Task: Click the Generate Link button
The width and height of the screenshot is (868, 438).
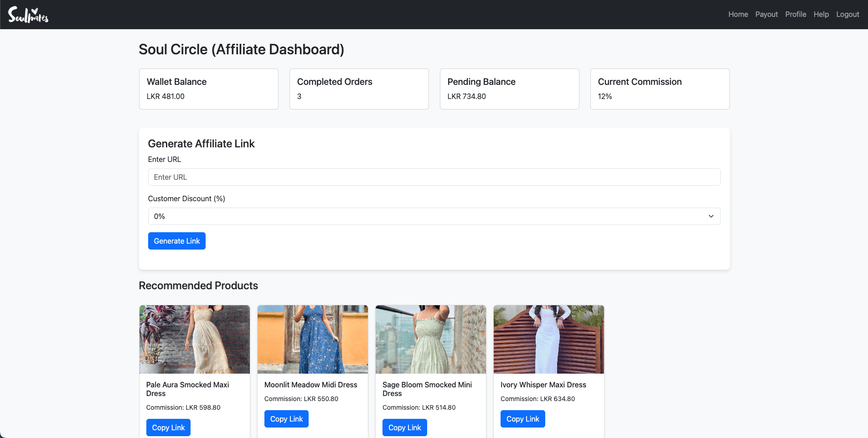Action: coord(177,241)
